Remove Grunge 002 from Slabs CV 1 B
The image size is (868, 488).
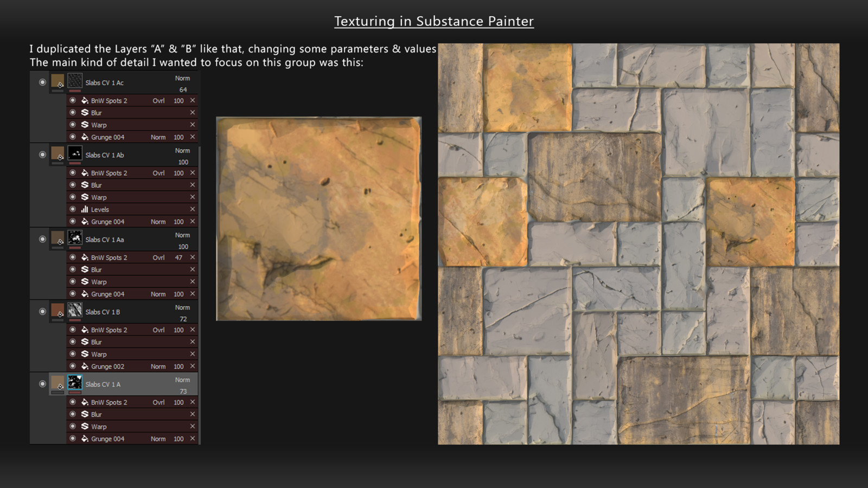point(193,367)
